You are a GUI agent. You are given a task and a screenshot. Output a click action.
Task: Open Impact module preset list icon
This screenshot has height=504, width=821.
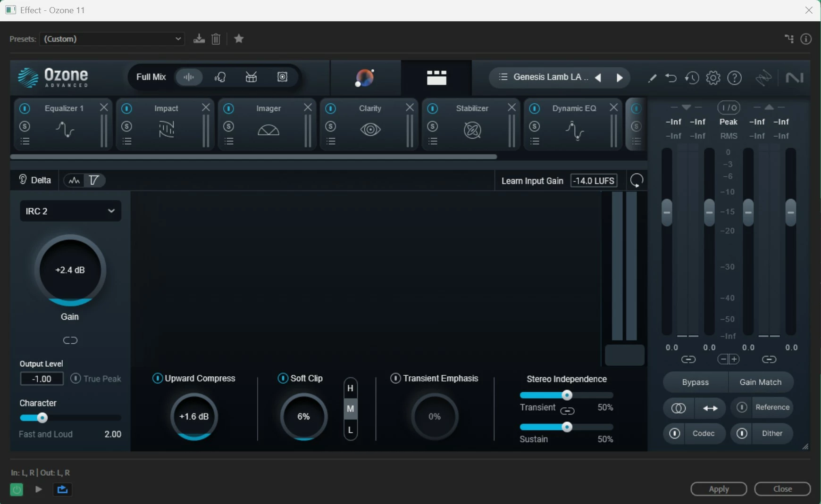[127, 141]
